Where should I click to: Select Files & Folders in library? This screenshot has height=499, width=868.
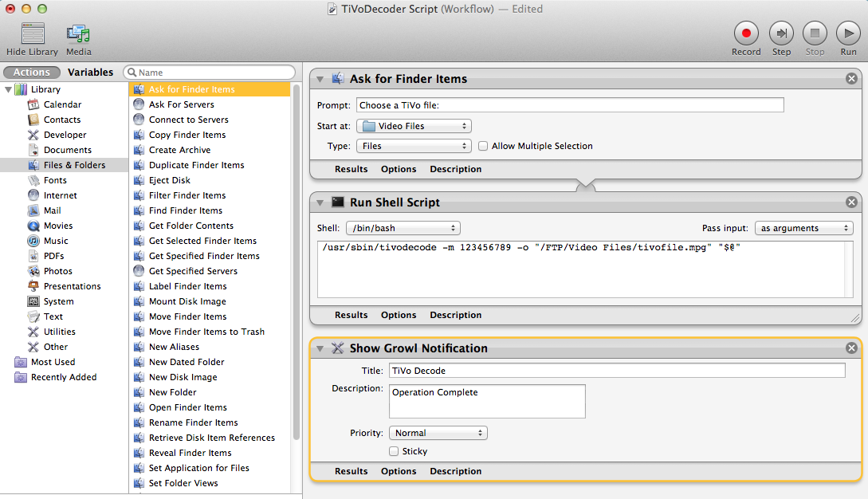click(x=65, y=165)
